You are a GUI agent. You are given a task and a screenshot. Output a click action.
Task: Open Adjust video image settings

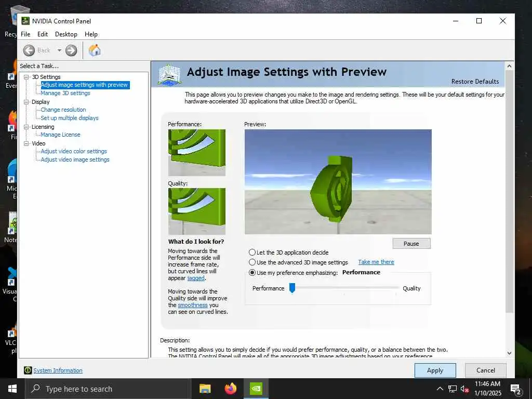75,159
